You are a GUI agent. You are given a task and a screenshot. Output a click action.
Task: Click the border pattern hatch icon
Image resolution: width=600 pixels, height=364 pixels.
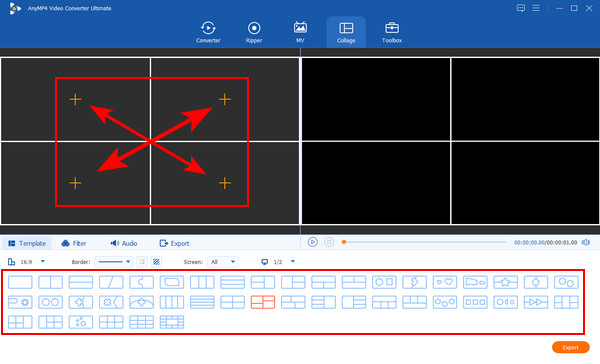[156, 262]
